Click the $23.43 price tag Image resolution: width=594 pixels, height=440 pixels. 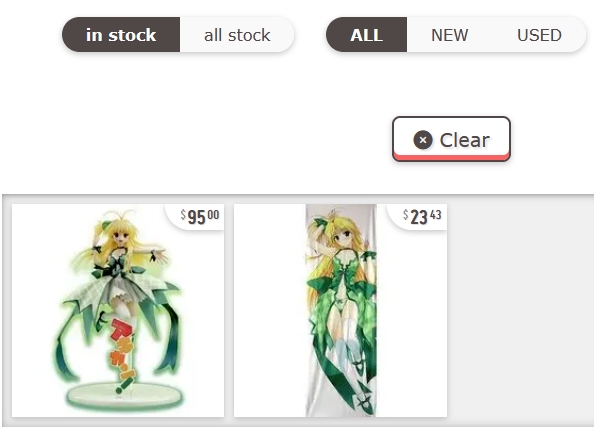click(422, 217)
